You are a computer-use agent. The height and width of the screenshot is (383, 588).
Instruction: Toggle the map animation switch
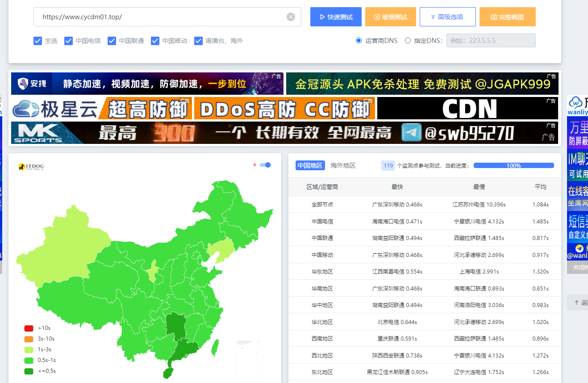coord(266,165)
